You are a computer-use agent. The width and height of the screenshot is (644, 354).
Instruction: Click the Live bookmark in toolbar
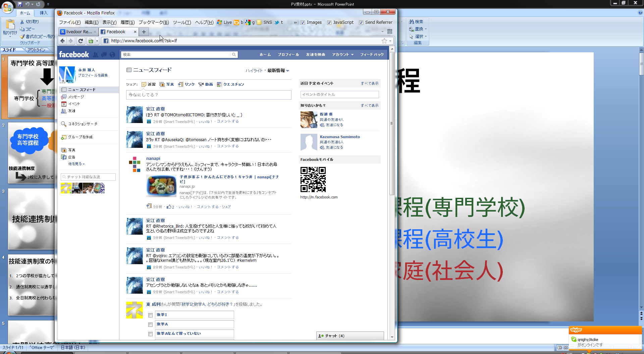click(224, 22)
